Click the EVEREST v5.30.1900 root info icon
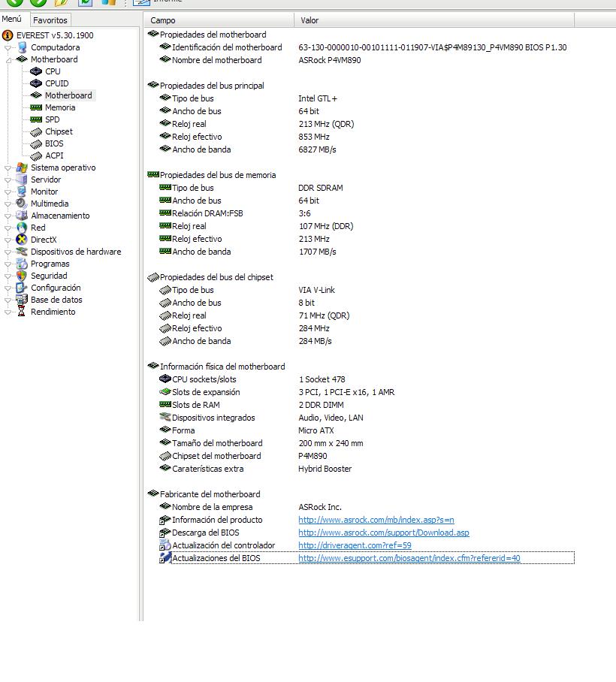Image resolution: width=616 pixels, height=682 pixels. point(8,35)
